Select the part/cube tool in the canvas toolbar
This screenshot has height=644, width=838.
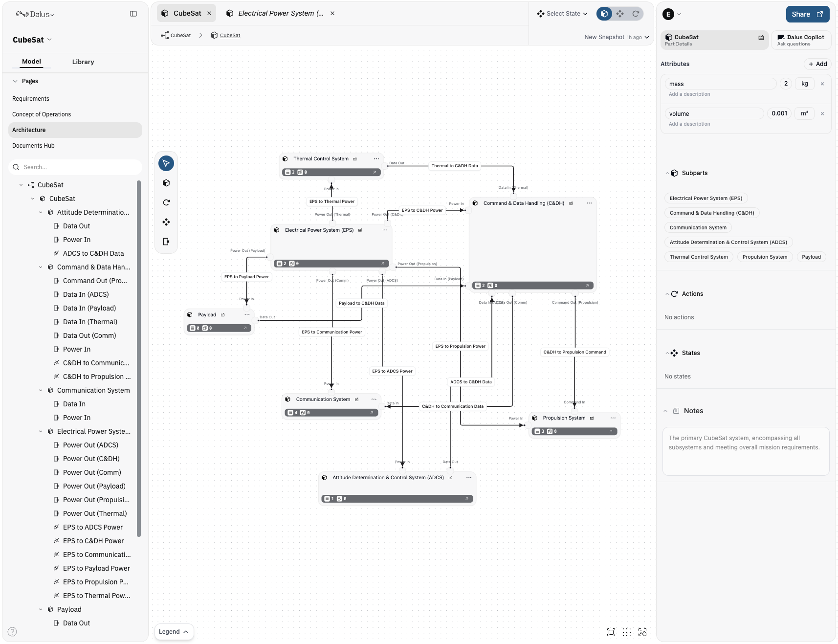pyautogui.click(x=166, y=183)
